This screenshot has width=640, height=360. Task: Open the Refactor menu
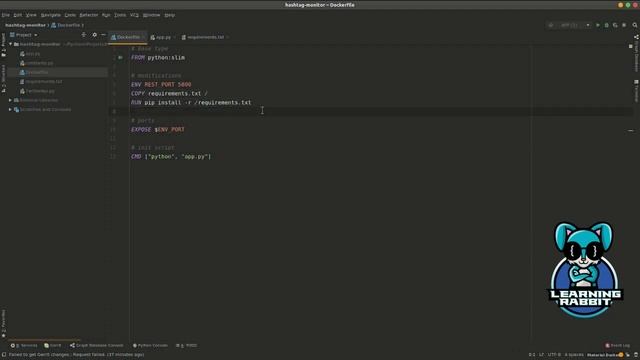point(89,15)
